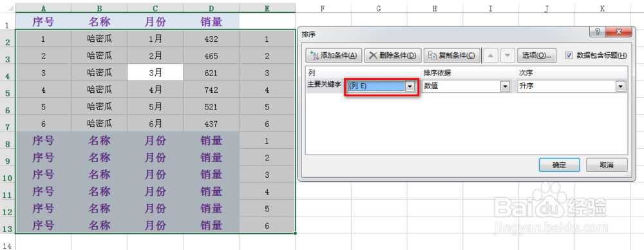Select column B header
The width and height of the screenshot is (644, 250).
pos(99,8)
